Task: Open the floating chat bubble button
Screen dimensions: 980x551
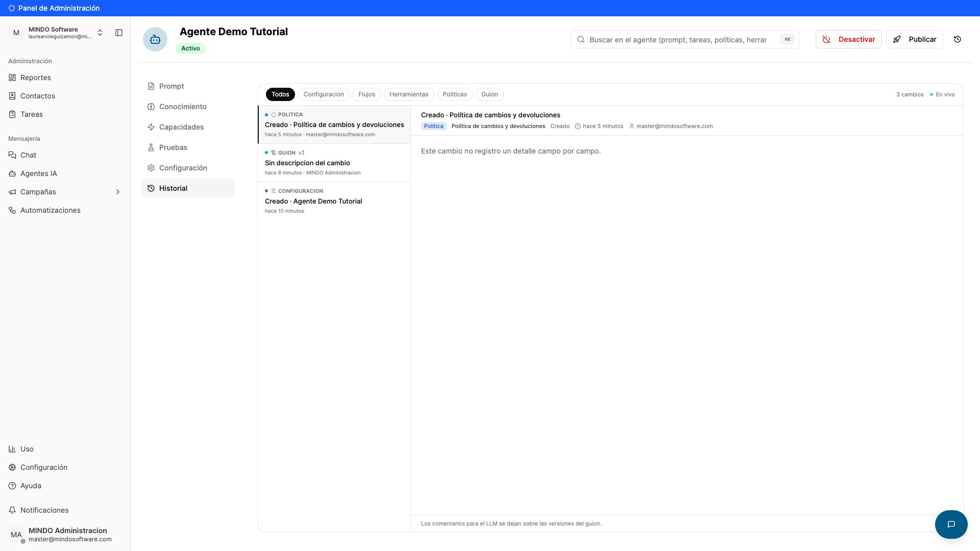Action: click(x=951, y=524)
